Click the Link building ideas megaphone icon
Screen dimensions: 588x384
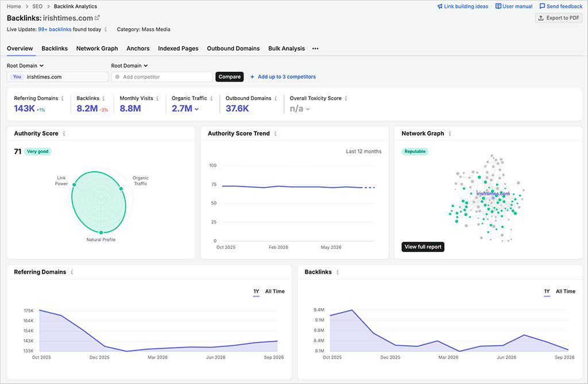[439, 6]
